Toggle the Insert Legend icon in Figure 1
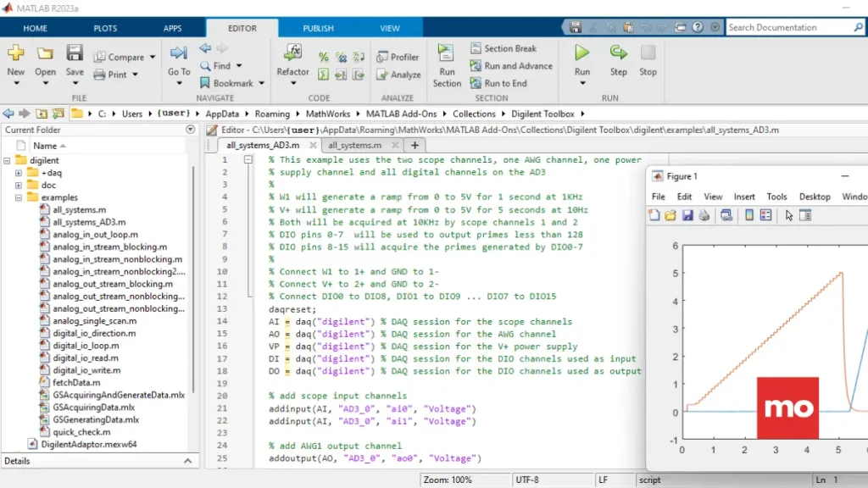This screenshot has width=868, height=488. 765,215
